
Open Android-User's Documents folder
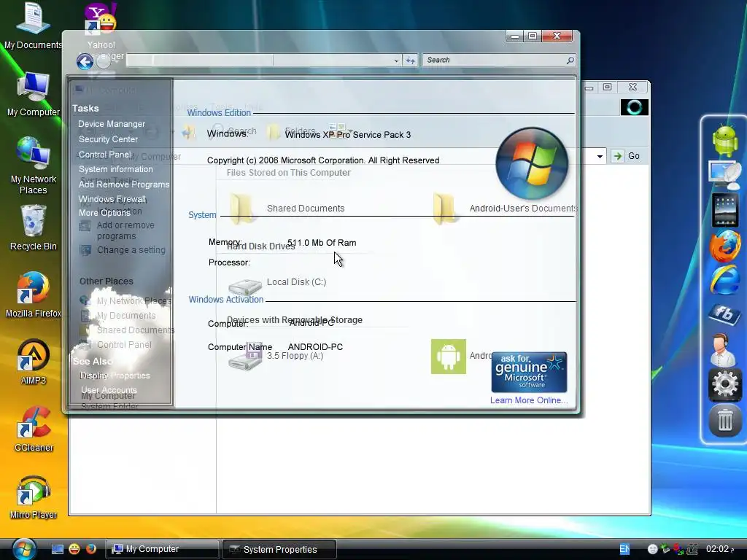[x=505, y=209]
